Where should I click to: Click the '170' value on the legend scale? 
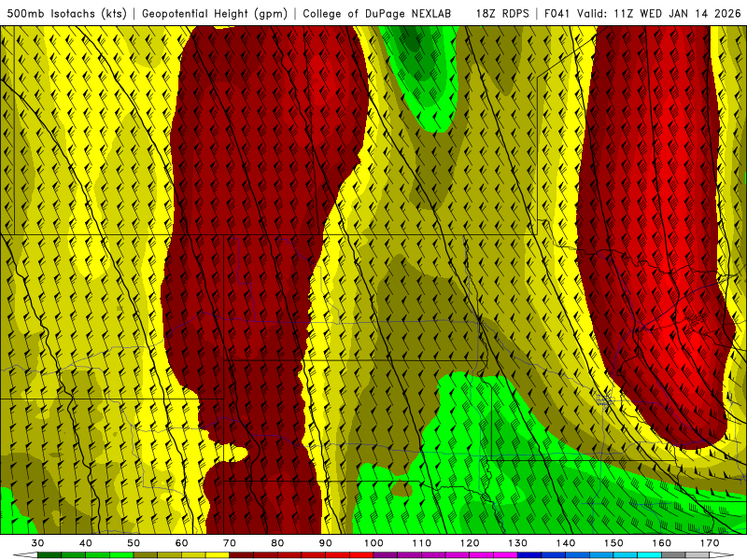[x=710, y=543]
